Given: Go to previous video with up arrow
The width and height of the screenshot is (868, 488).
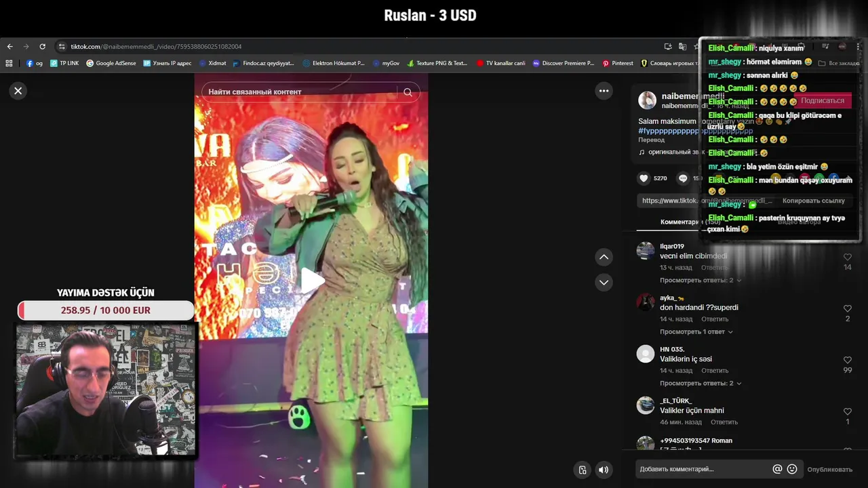Looking at the screenshot, I should click(x=604, y=257).
